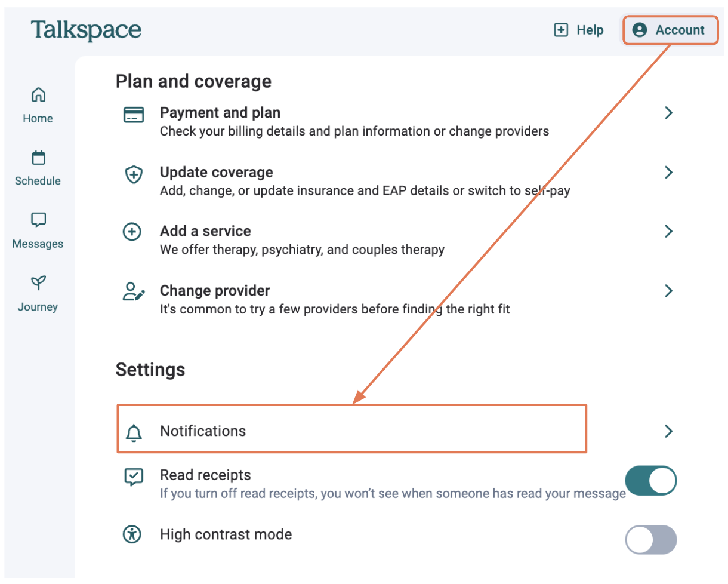Select the Home icon in sidebar
Screen dimensions: 728x584
[38, 94]
